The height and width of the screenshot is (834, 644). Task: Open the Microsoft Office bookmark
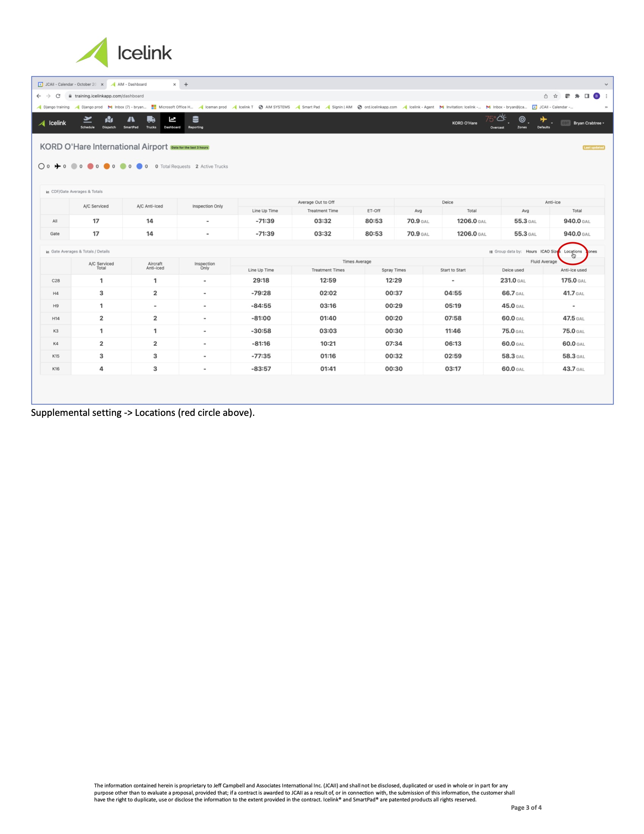[172, 107]
